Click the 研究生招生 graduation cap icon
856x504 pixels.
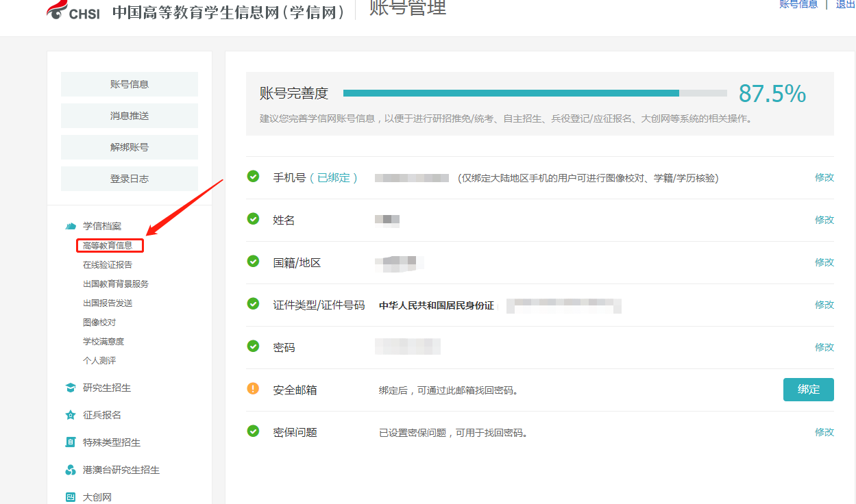pyautogui.click(x=70, y=388)
